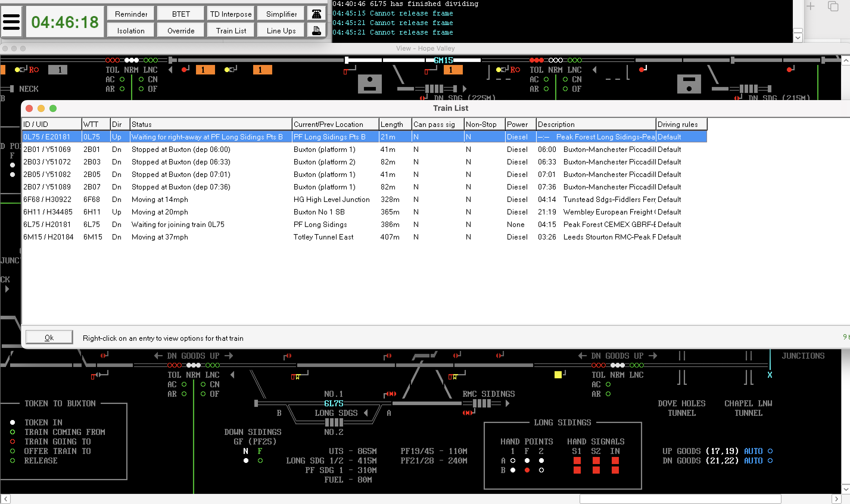
Task: Click Ok in the Train List window
Action: pos(49,337)
